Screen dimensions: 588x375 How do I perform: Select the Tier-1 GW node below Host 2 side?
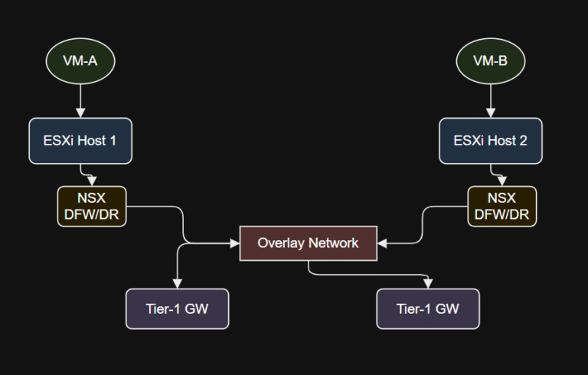pos(428,309)
